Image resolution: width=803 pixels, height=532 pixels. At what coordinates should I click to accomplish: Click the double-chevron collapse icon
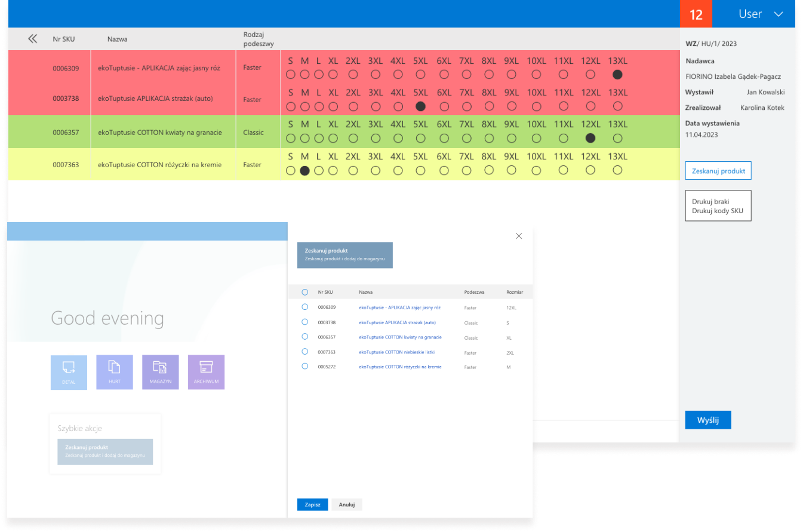[33, 39]
